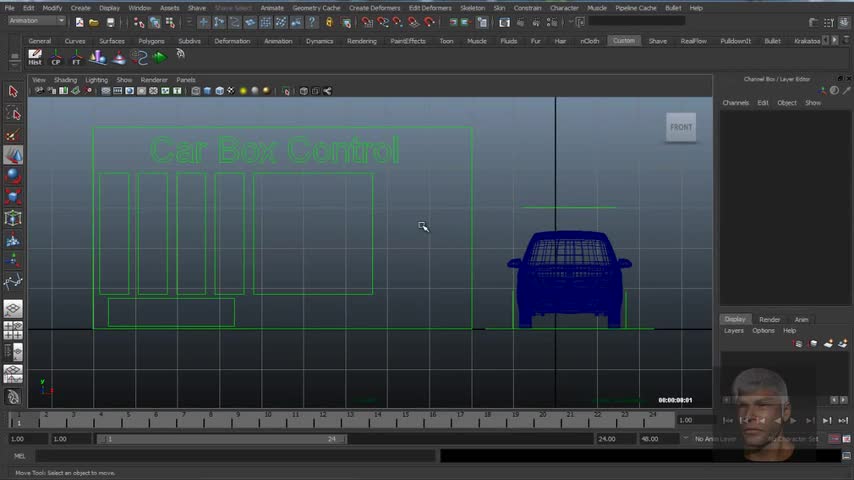Screen dimensions: 854x480
Task: Open the viewport Panels menu
Action: [x=186, y=80]
